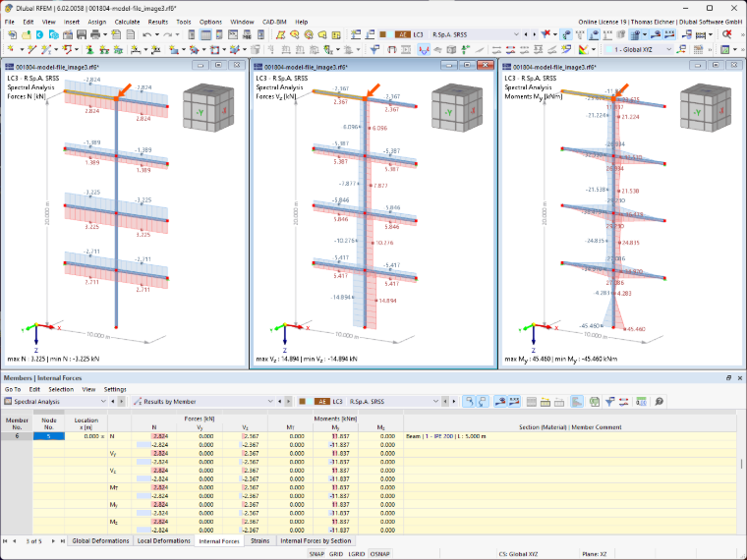Click the navigation cube in the Vz view
The image size is (747, 560).
[x=457, y=108]
